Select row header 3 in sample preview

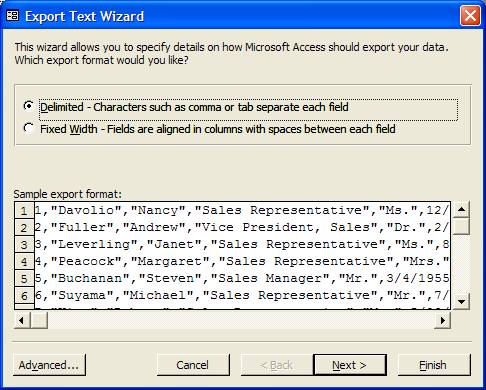tap(24, 245)
